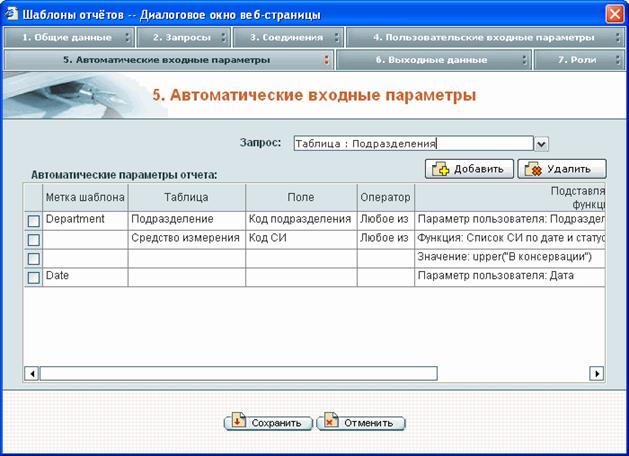
Task: Click the Отменить button
Action: coord(361,423)
